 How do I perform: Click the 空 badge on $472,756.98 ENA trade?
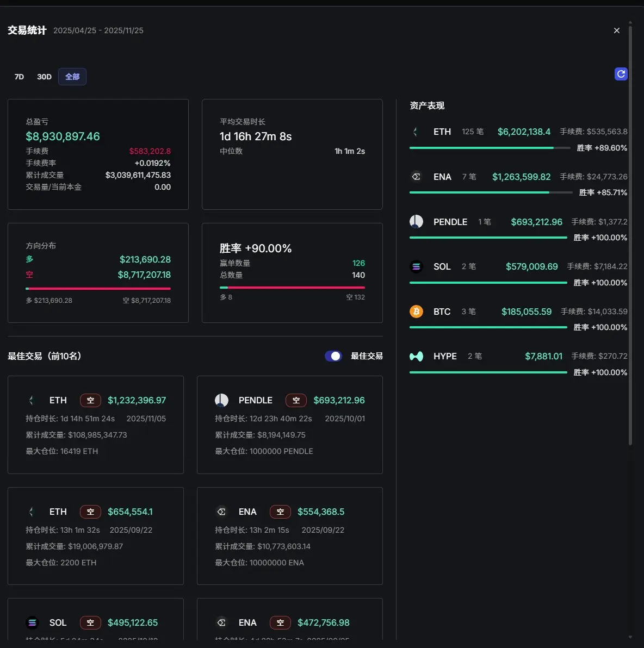281,622
